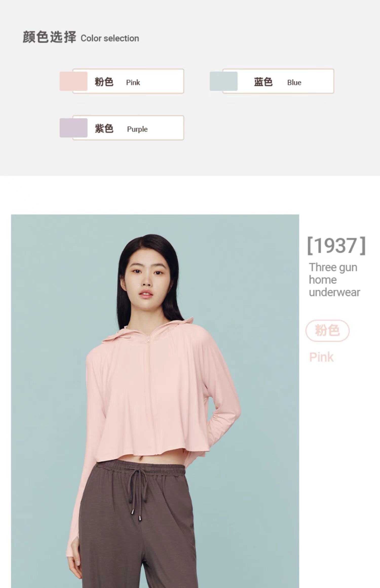The height and width of the screenshot is (588, 380).
Task: Click the 'Blue' English label in option
Action: click(x=294, y=83)
